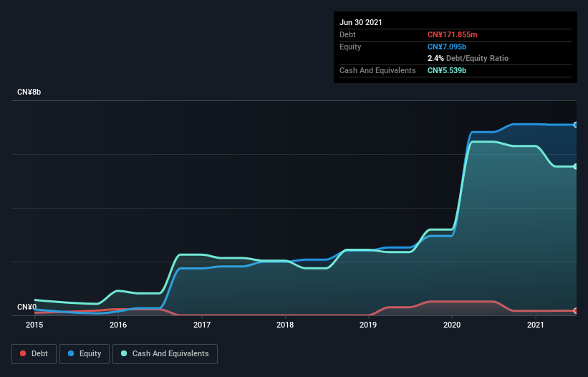Screen dimensions: 588x377
Task: Click the Equity line endpoint marker
Action: coord(576,125)
